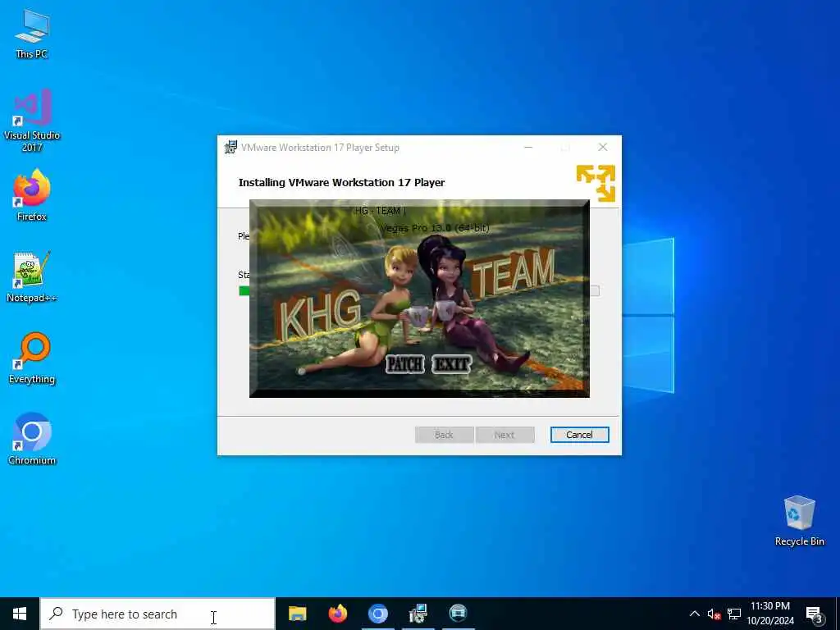Open the Windows Start menu
Image resolution: width=840 pixels, height=630 pixels.
point(20,614)
